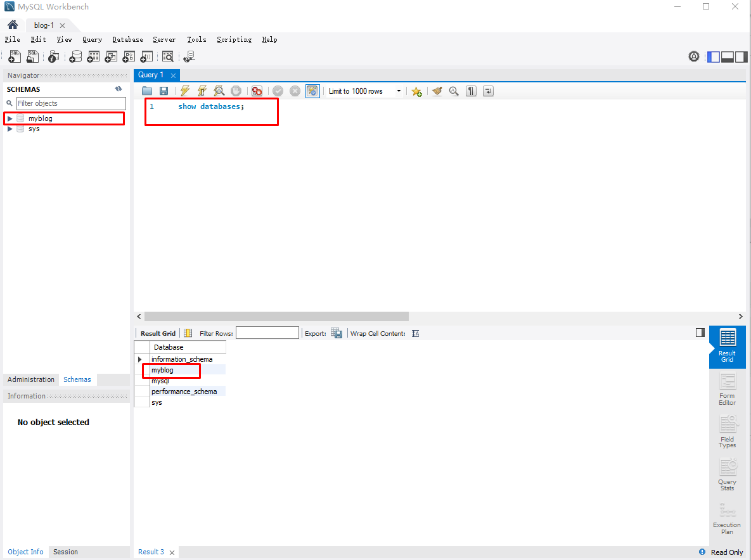
Task: Open the Field Types pane
Action: pyautogui.click(x=727, y=432)
